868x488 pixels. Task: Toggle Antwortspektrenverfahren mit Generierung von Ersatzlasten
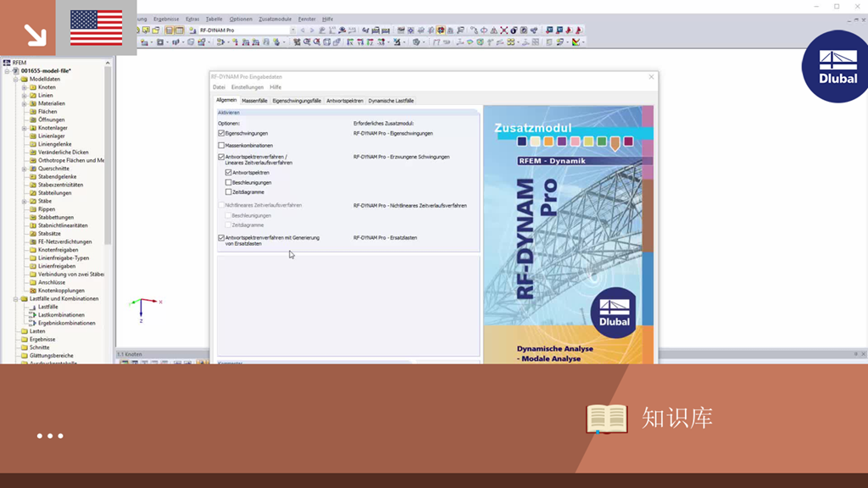tap(221, 238)
